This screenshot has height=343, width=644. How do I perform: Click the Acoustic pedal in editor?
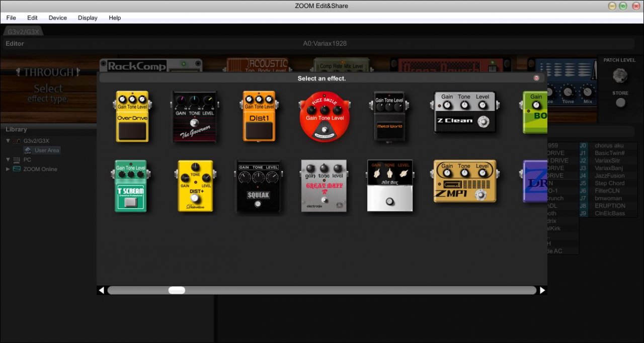(x=258, y=65)
